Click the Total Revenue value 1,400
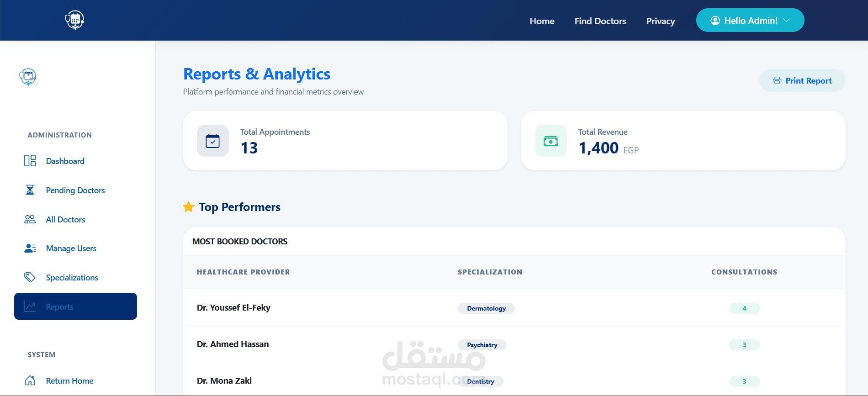868x396 pixels. tap(598, 148)
